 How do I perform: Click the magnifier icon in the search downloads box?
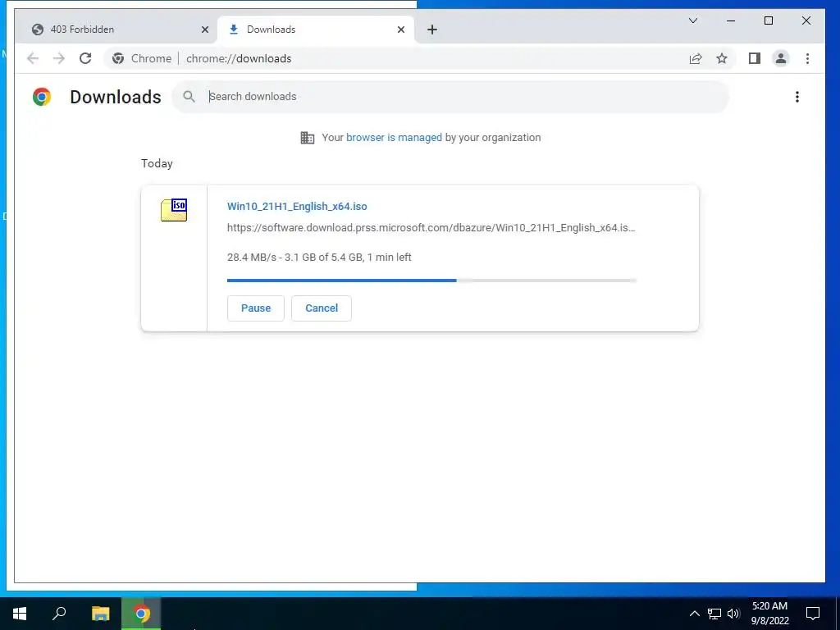coord(189,97)
